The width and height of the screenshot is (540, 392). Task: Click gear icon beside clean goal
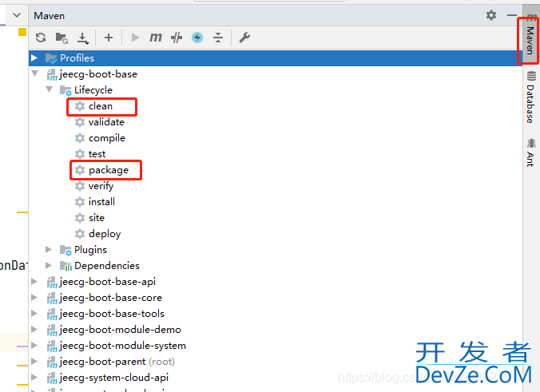pyautogui.click(x=80, y=106)
